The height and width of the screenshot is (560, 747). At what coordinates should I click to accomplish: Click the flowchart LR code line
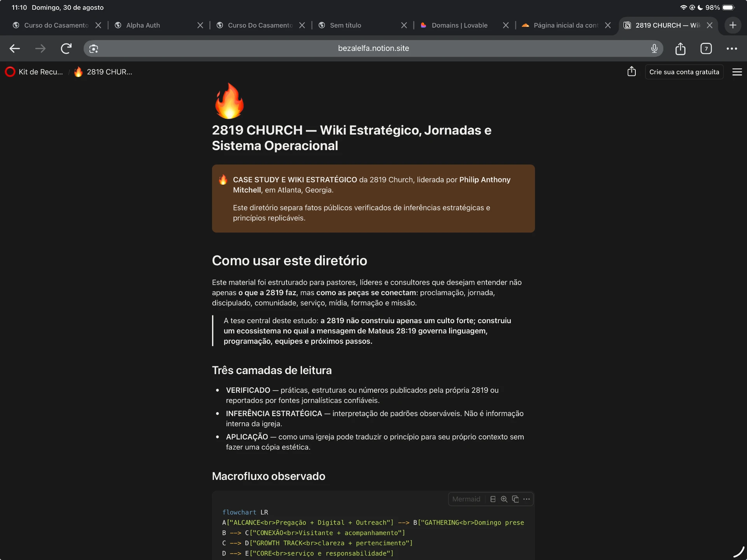coord(245,512)
